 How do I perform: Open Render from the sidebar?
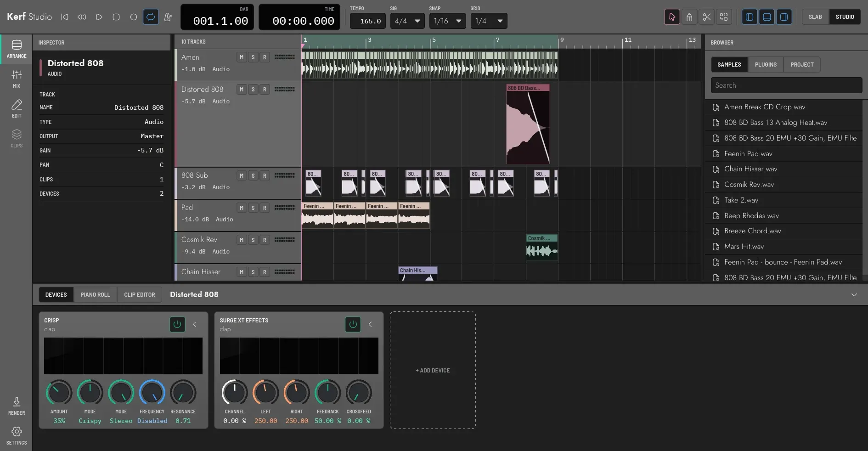(17, 406)
